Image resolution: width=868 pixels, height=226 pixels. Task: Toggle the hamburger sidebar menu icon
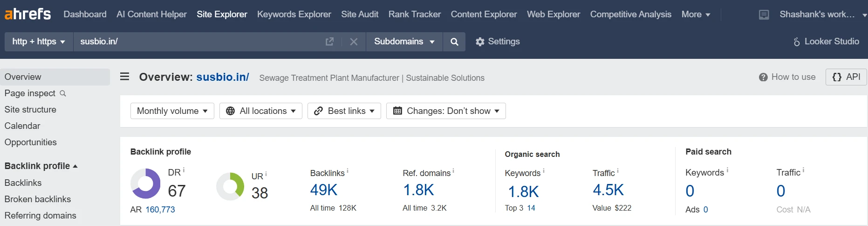(124, 77)
